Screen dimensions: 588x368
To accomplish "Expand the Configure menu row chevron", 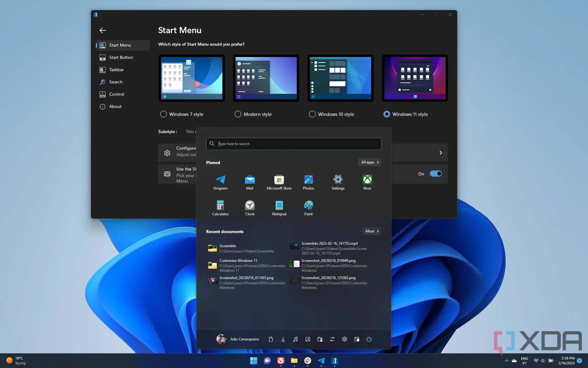I will point(441,153).
